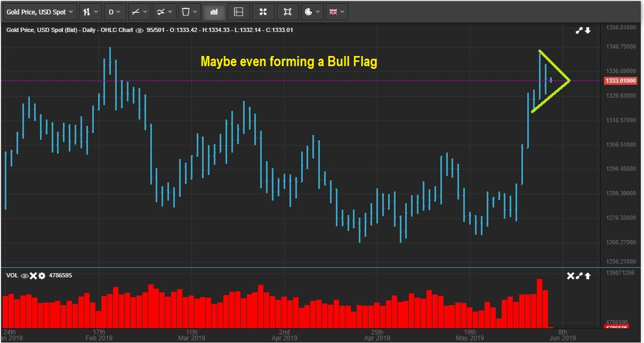Toggle eye visibility for Gold Price series
This screenshot has width=644, height=343.
click(140, 30)
